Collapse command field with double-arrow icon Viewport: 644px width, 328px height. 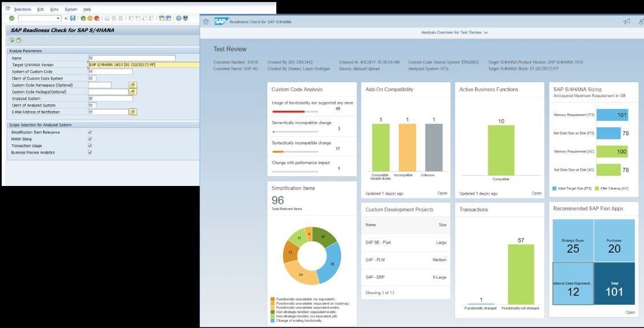66,18
